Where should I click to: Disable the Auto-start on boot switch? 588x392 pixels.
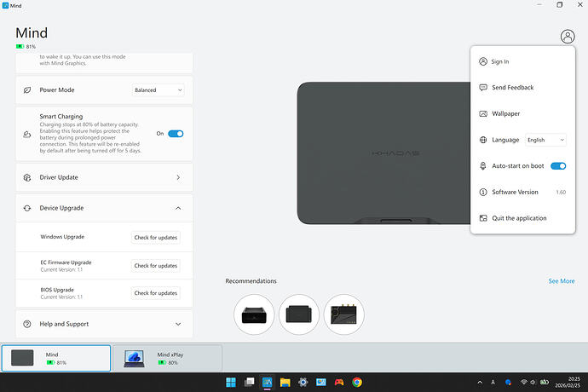[558, 166]
